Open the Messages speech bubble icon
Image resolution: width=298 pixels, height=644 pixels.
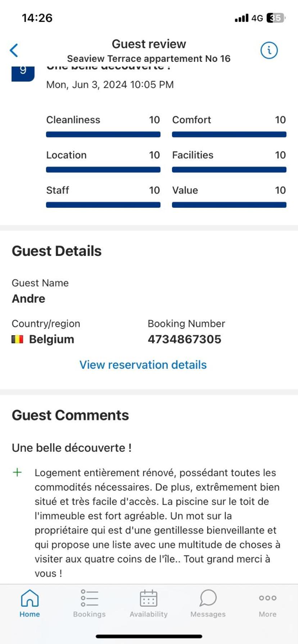pyautogui.click(x=208, y=598)
